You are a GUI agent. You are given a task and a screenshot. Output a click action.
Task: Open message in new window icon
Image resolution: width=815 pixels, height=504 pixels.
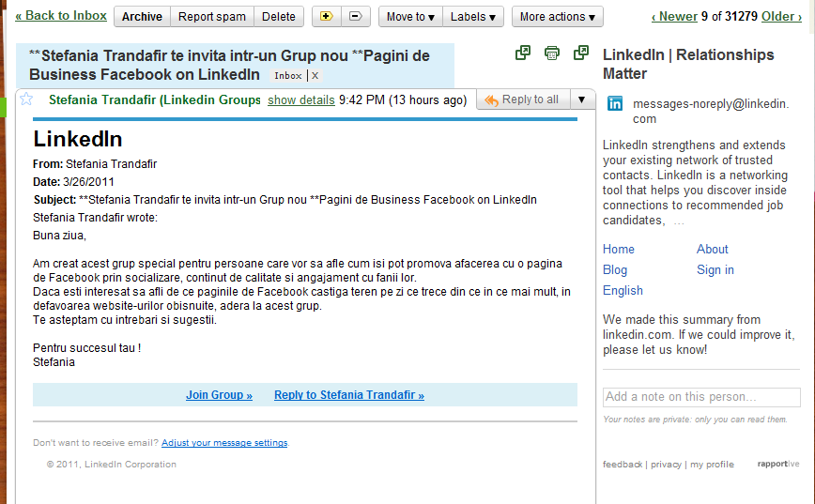[523, 53]
